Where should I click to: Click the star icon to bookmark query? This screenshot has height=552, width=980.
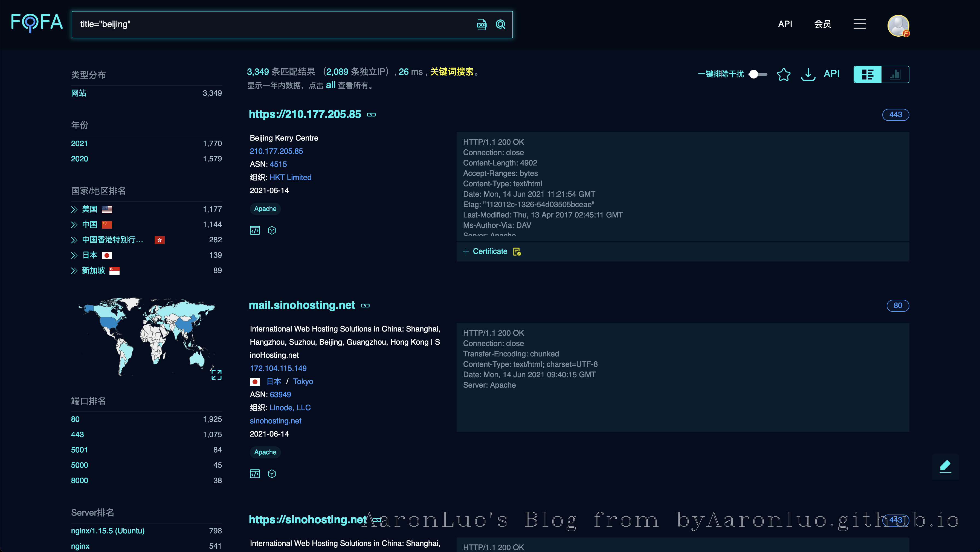coord(783,74)
